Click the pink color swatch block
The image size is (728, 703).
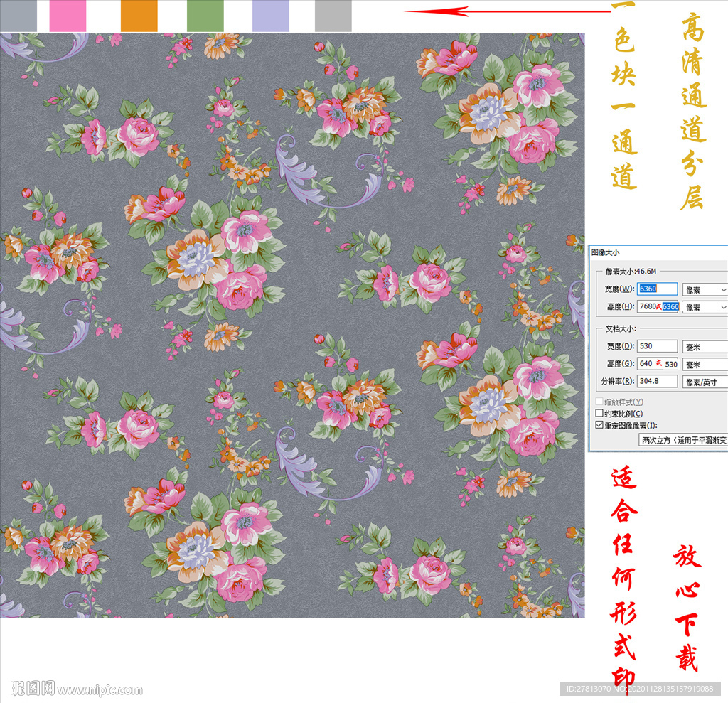click(68, 15)
